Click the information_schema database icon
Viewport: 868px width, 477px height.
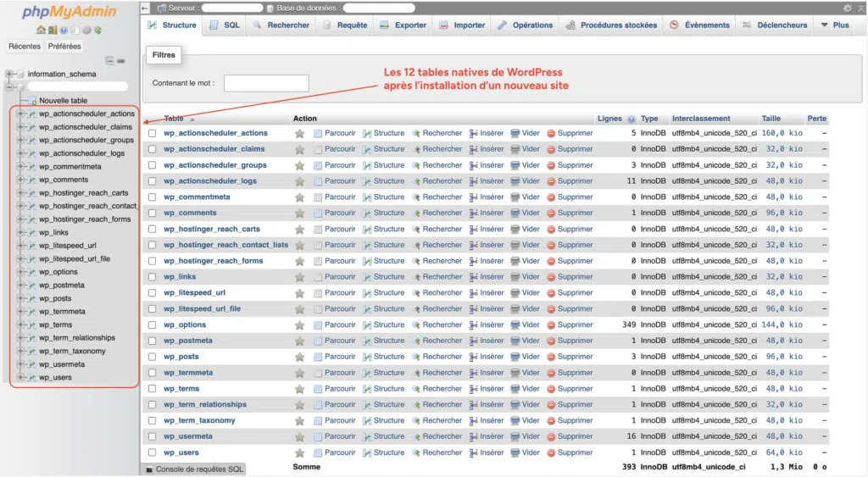click(20, 75)
